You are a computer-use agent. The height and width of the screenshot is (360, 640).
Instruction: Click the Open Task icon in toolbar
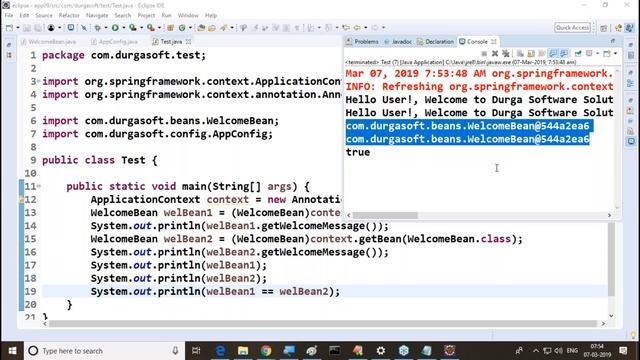pos(212,28)
